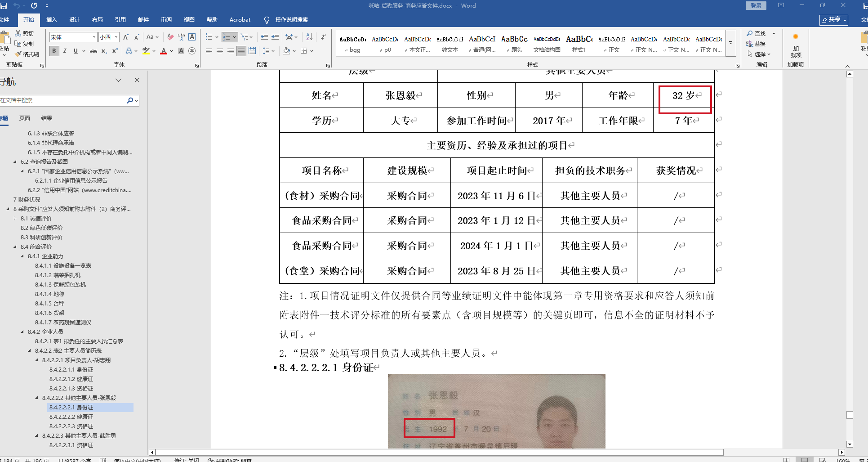The height and width of the screenshot is (462, 868).
Task: Click the red font color swatch
Action: point(164,51)
